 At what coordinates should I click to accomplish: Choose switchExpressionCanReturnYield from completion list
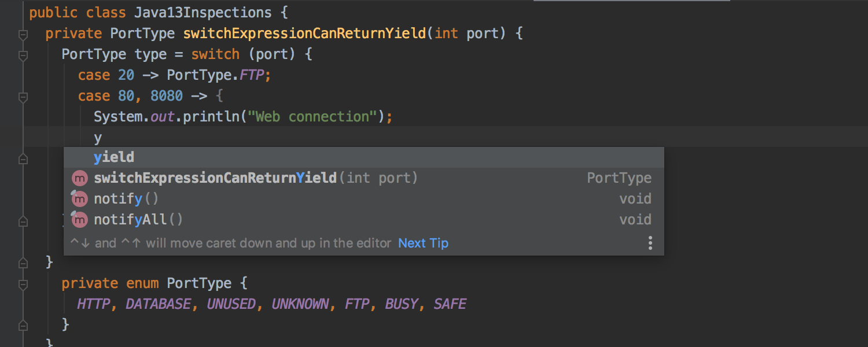pyautogui.click(x=214, y=178)
